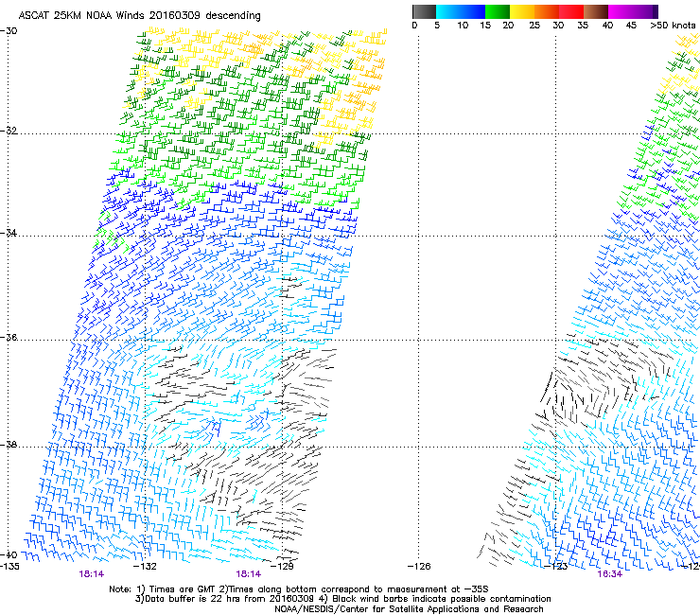This screenshot has height=615, width=700.
Task: Click the -32 latitude label
Action: point(9,131)
